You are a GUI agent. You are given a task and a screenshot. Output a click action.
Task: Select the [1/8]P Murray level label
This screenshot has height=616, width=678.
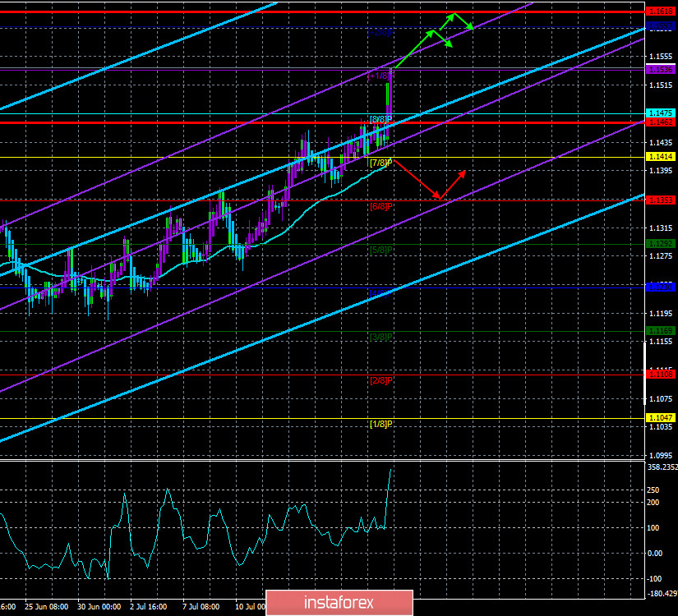pyautogui.click(x=379, y=425)
